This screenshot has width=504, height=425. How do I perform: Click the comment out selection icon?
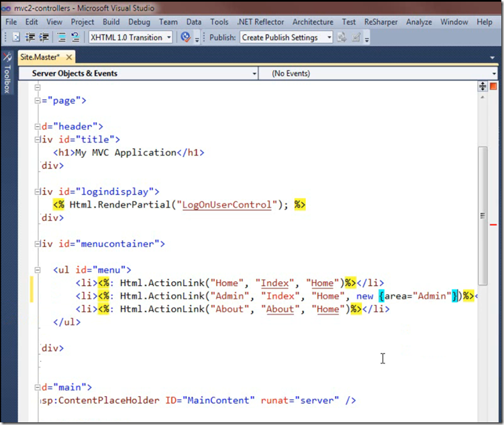point(61,38)
